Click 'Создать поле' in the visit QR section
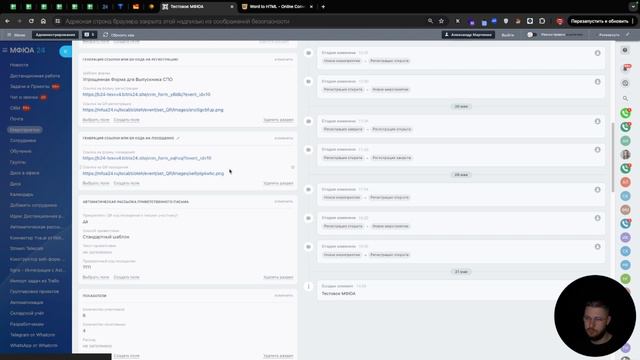This screenshot has height=360, width=640. (127, 183)
